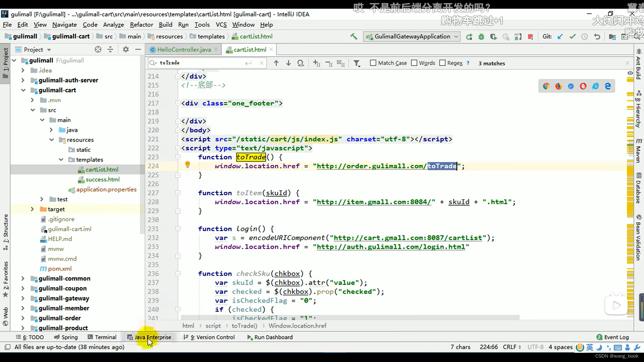Open Spring tool window
This screenshot has width=644, height=362.
(x=66, y=337)
